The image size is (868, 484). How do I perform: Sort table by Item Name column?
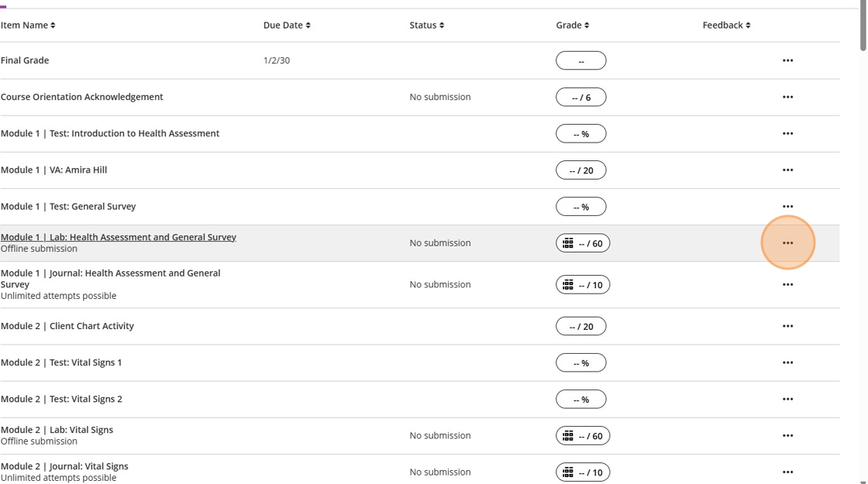(28, 26)
